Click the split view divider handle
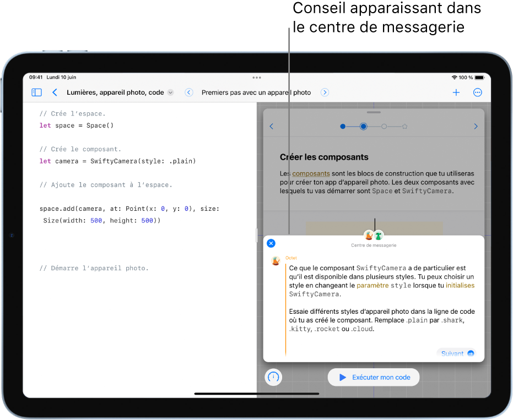513x420 pixels. [x=257, y=236]
